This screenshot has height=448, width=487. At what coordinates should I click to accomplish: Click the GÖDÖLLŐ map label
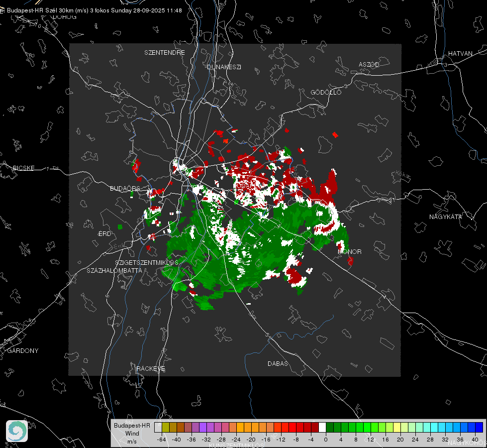(x=326, y=92)
